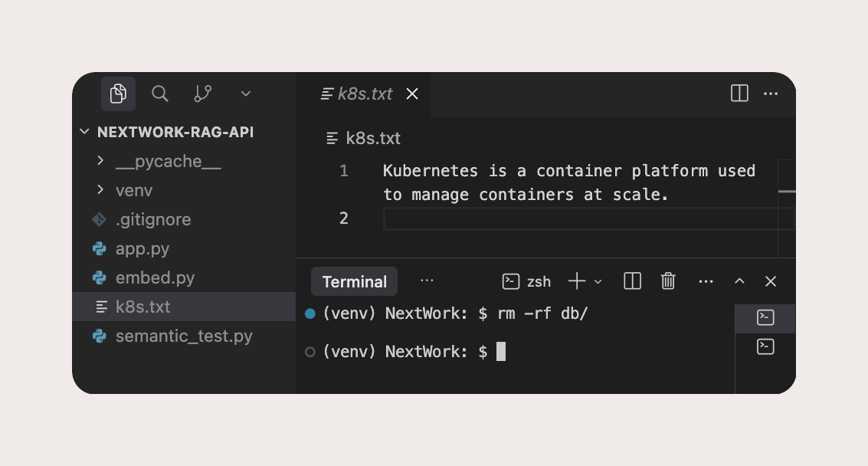This screenshot has width=868, height=466.
Task: Show additional activity bar views chevron
Action: coord(246,94)
